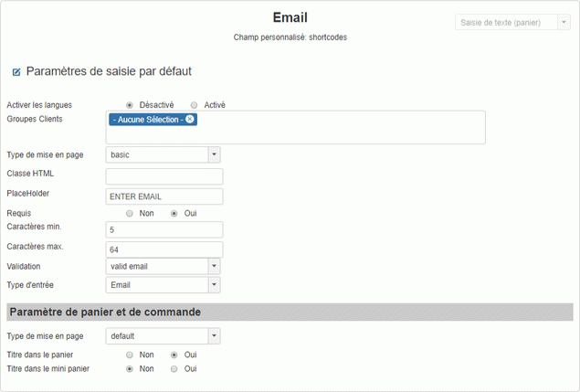Open the Type d'entrée 'Email' dropdown
Image resolution: width=580 pixels, height=392 pixels.
(163, 285)
